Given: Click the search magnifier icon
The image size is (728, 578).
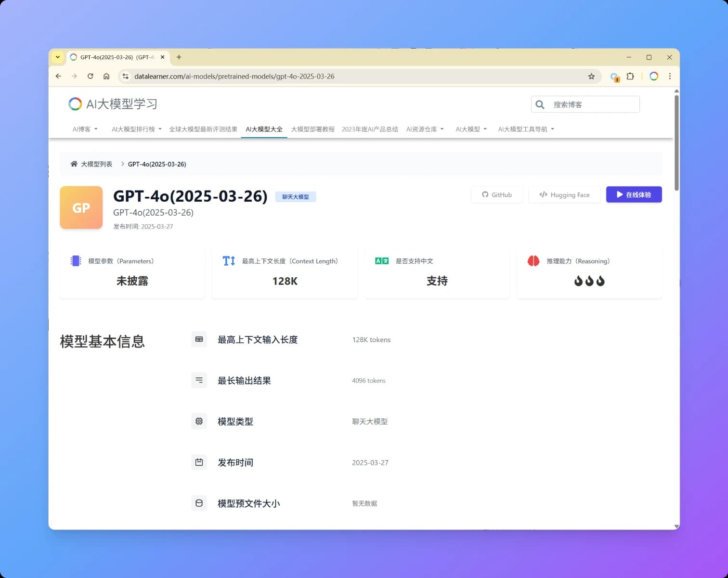Looking at the screenshot, I should click(540, 104).
